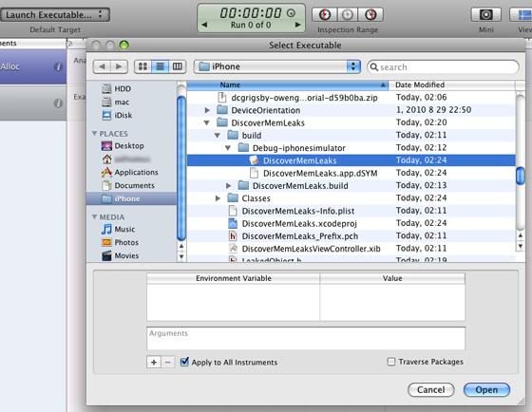Collapse the DiscoverMemLeaks folder
Image resolution: width=532 pixels, height=412 pixels.
[207, 122]
